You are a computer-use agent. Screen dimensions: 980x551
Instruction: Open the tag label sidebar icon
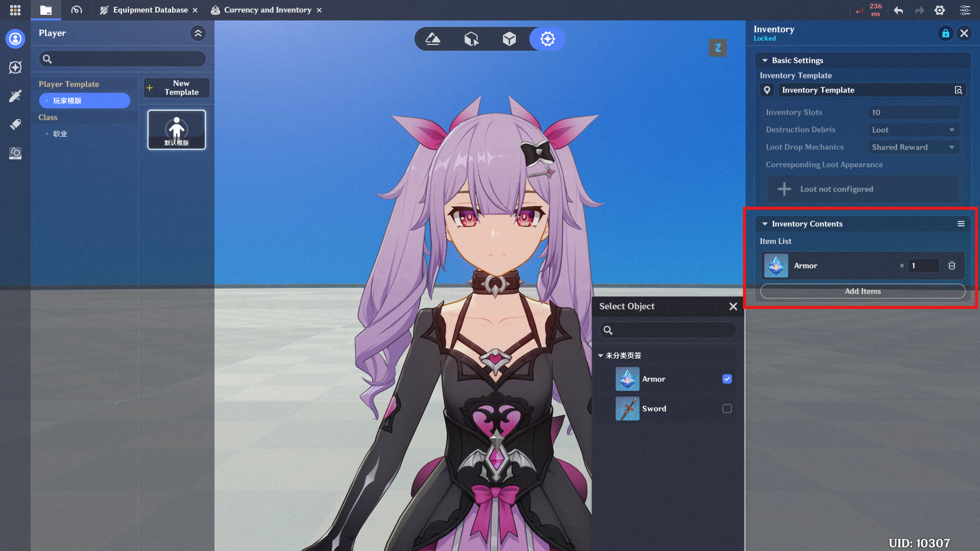(15, 125)
